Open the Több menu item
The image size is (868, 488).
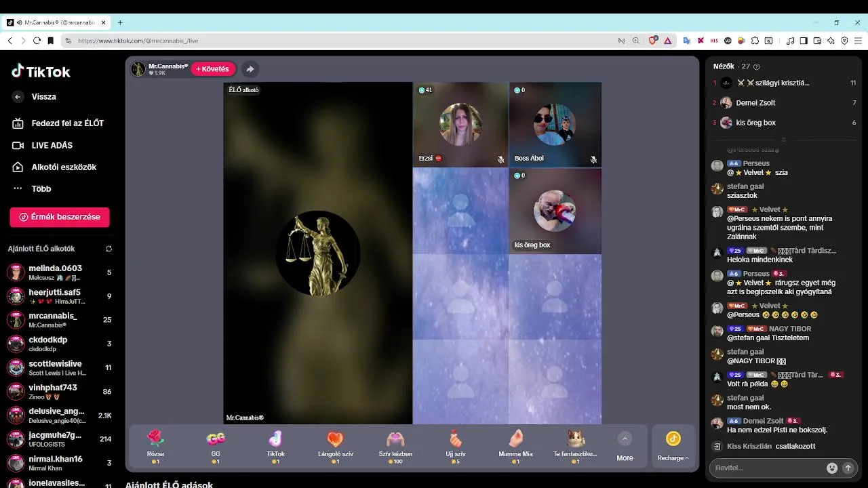tap(32, 188)
